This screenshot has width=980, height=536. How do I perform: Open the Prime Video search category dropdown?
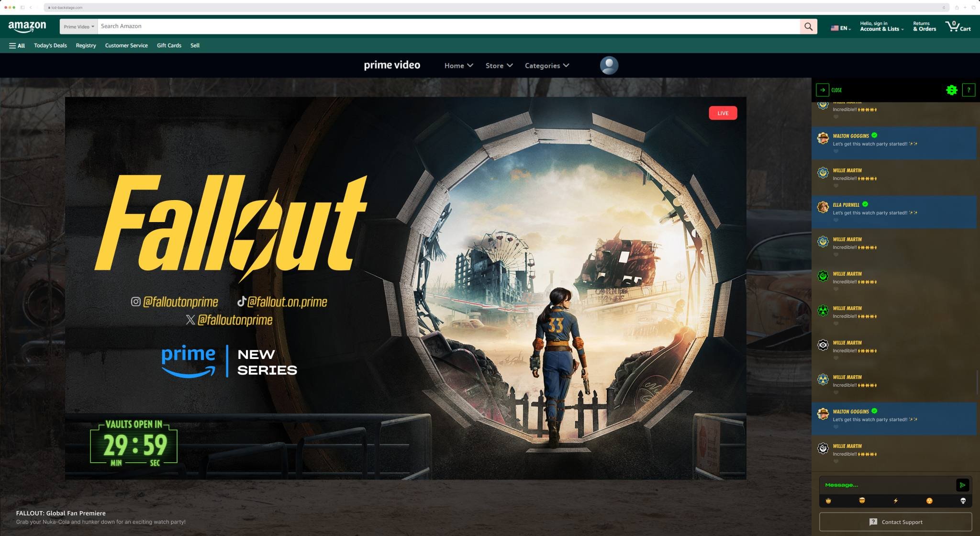pyautogui.click(x=79, y=27)
